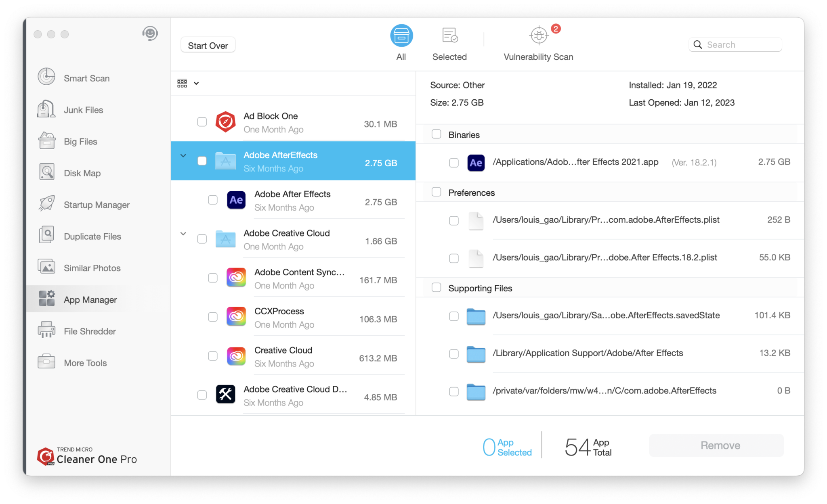
Task: Open the Similar Photos icon
Action: coord(46,267)
